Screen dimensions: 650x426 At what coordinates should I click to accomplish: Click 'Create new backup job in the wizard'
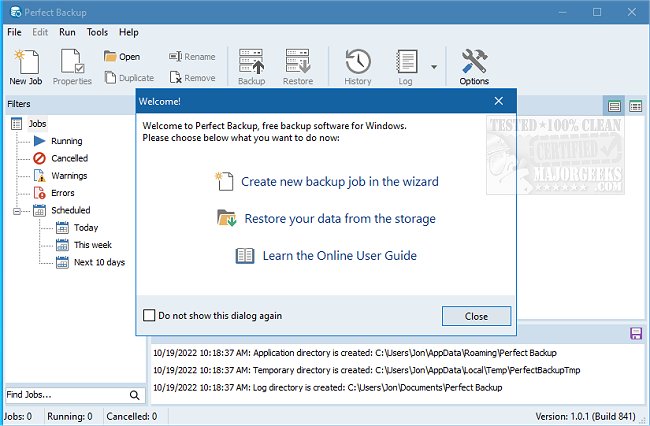tap(339, 182)
